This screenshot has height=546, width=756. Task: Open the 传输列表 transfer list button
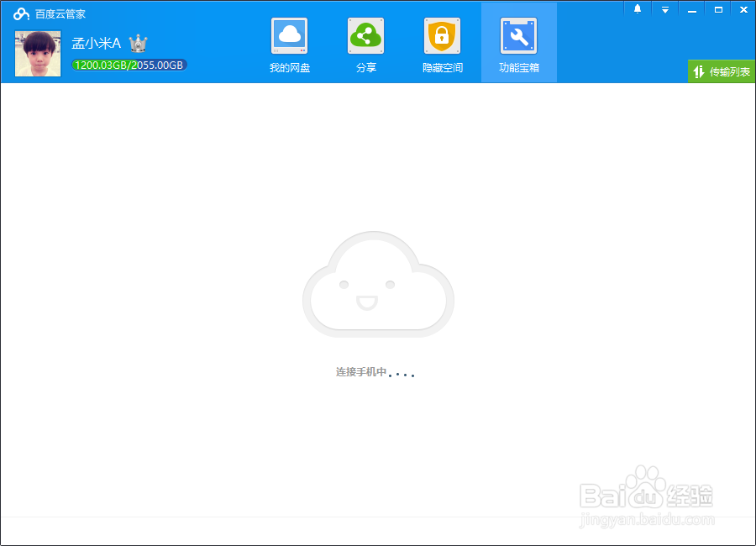722,71
